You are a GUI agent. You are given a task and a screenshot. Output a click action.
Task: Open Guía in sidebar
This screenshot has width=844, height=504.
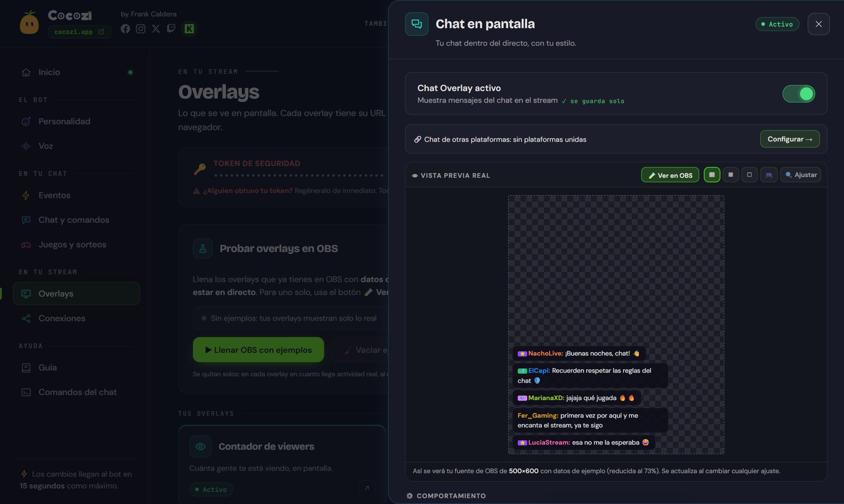tap(77, 368)
